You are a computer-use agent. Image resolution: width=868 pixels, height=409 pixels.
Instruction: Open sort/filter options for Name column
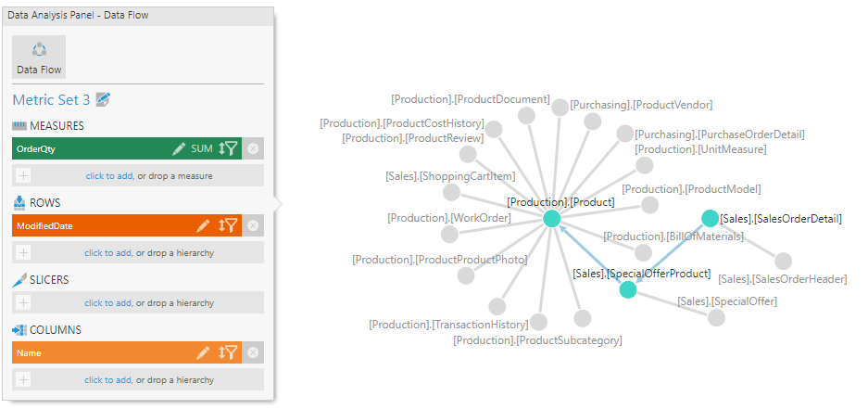click(228, 352)
